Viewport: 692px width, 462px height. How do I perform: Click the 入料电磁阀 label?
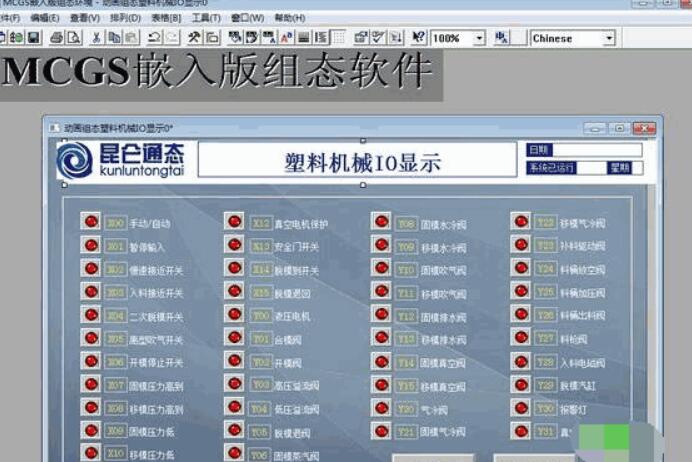(583, 364)
